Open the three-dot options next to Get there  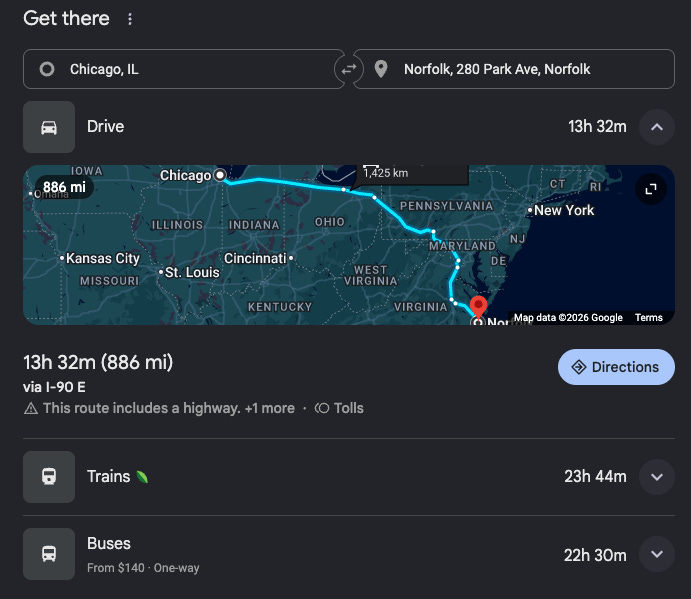coord(130,19)
